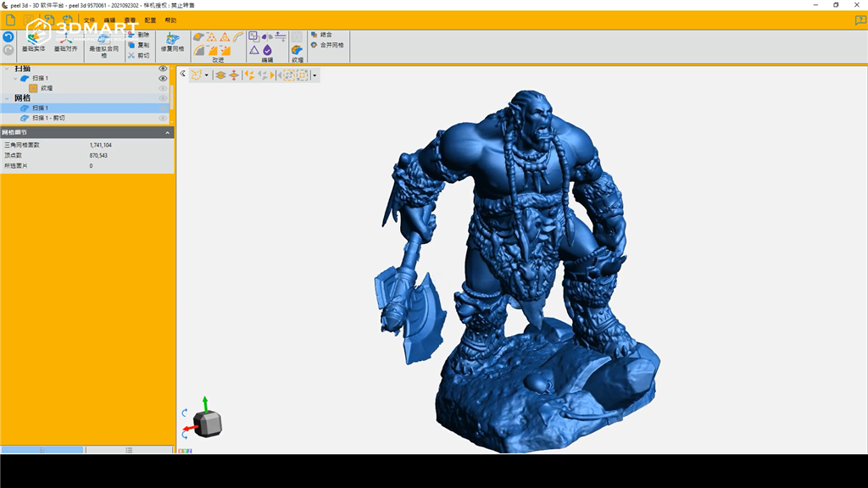The image size is (868, 488).
Task: Show the 扫描 1 - 剪切 mesh with eye icon
Action: pyautogui.click(x=163, y=118)
